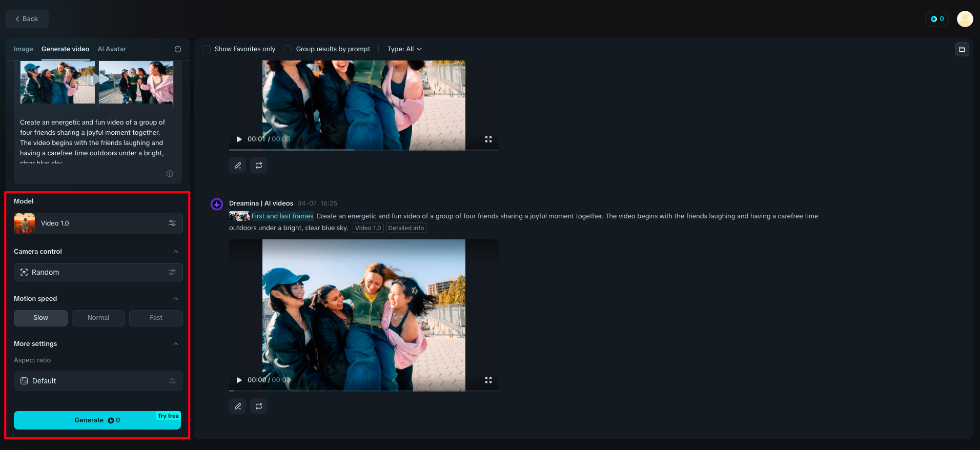Image resolution: width=980 pixels, height=450 pixels.
Task: Click the 04-07 16:25 timestamp
Action: (317, 203)
